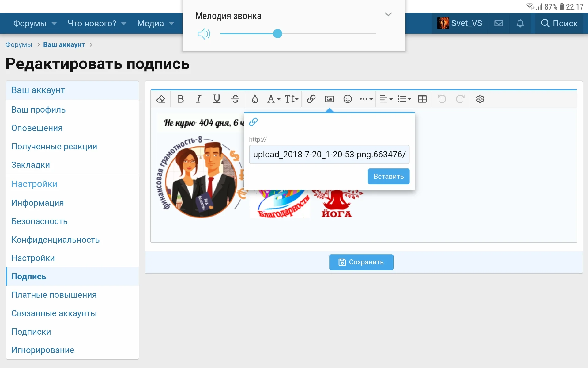Screen dimensions: 588x368
Task: Apply strikethrough formatting
Action: point(235,99)
